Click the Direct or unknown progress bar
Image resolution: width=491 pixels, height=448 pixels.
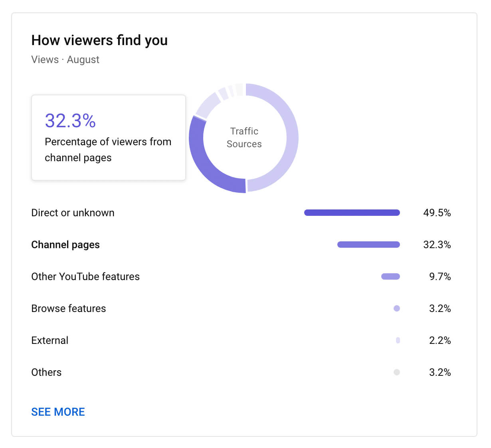pos(352,213)
